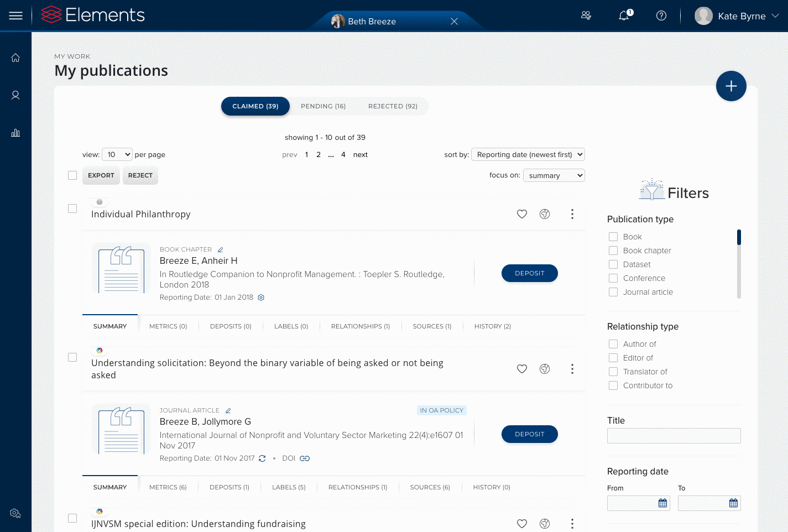Edit the Book Chapter type pencil icon
Image resolution: width=788 pixels, height=532 pixels.
(x=220, y=249)
